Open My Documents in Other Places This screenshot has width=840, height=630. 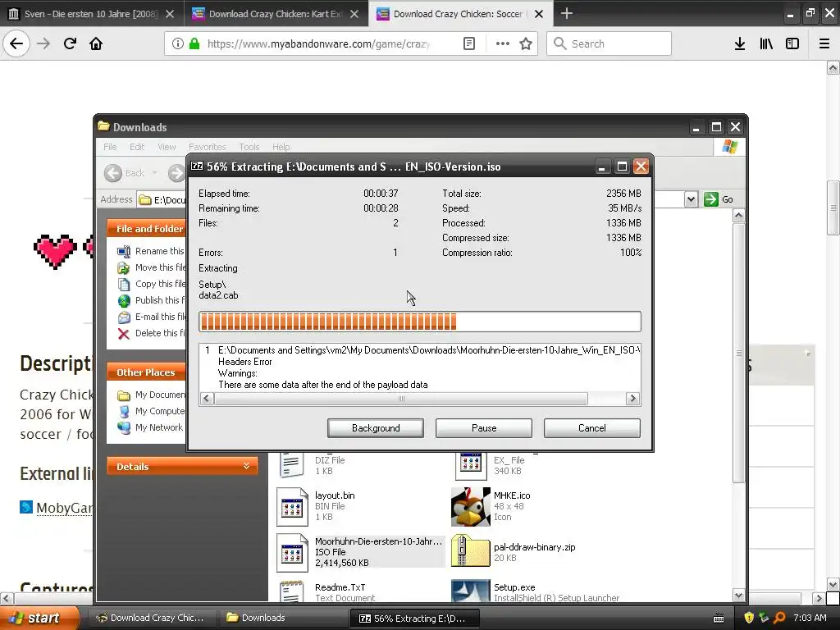pos(152,395)
